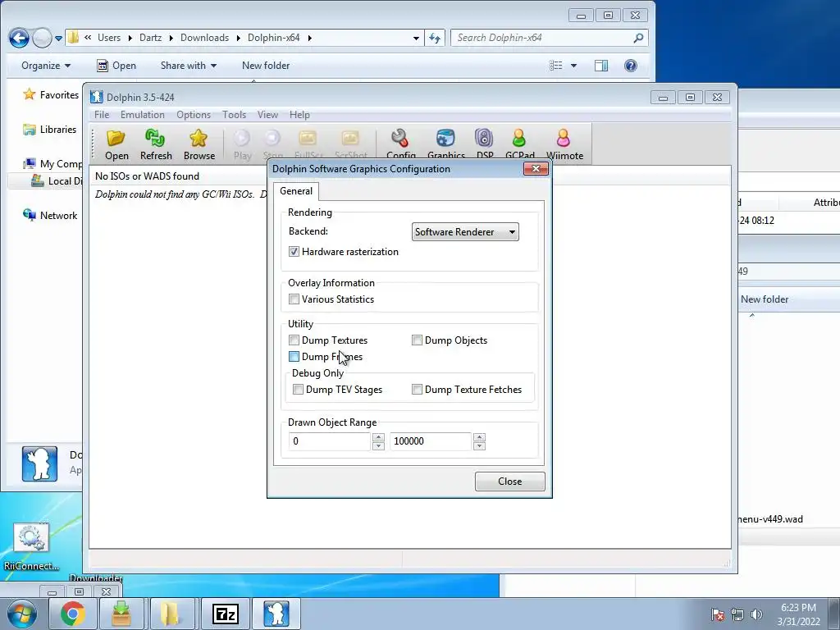840x630 pixels.
Task: Enable Dump TEV Stages checkbox
Action: (x=298, y=390)
